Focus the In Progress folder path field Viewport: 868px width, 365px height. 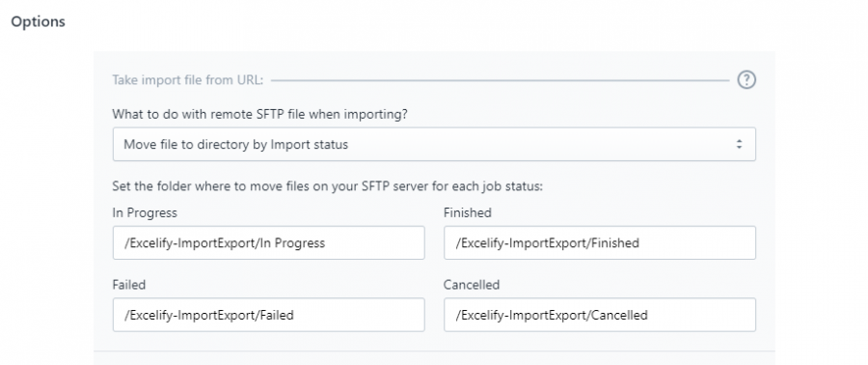click(268, 242)
